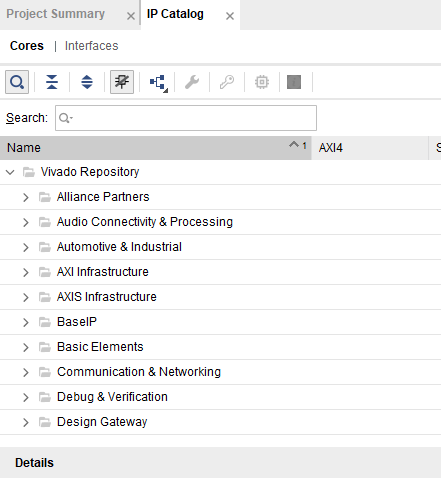Click the Expand All toolbar icon

(87, 82)
